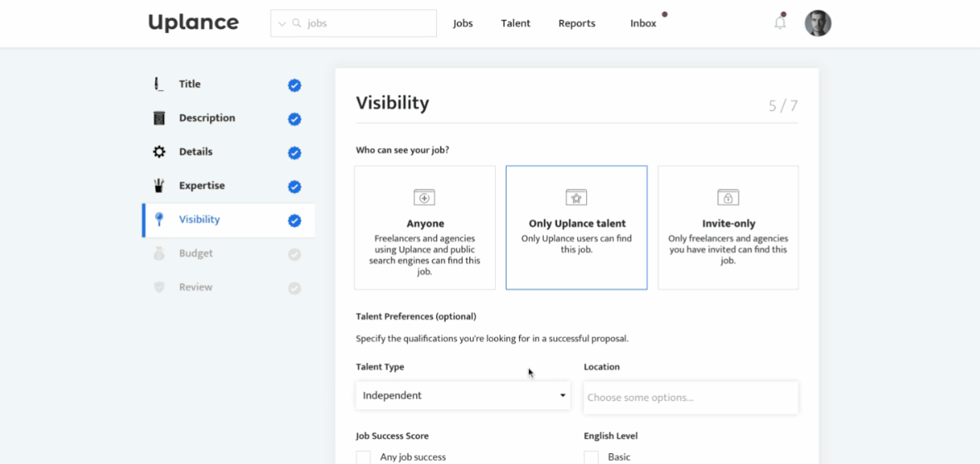This screenshot has height=464, width=980.
Task: Tick the Basic English level checkbox
Action: [591, 457]
